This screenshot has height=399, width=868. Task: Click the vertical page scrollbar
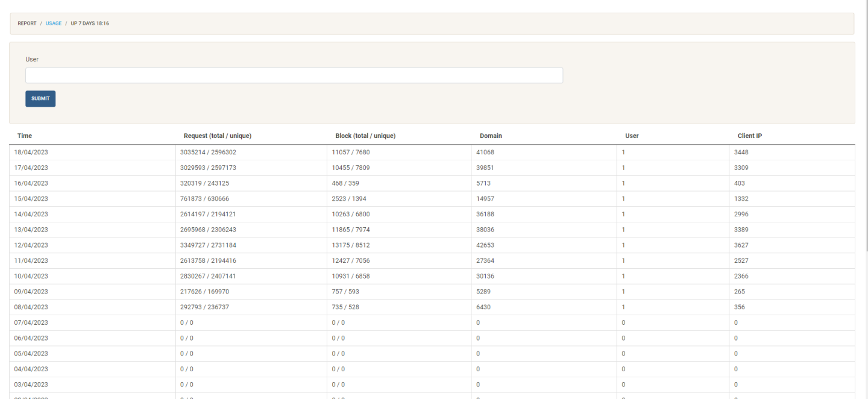(866, 121)
